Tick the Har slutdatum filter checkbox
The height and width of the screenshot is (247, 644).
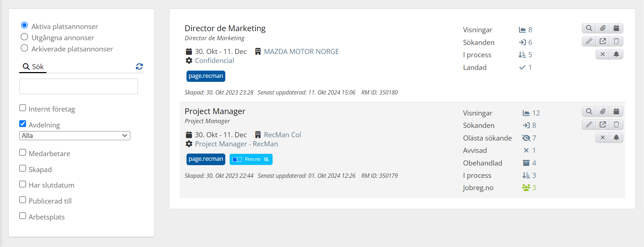tap(22, 184)
